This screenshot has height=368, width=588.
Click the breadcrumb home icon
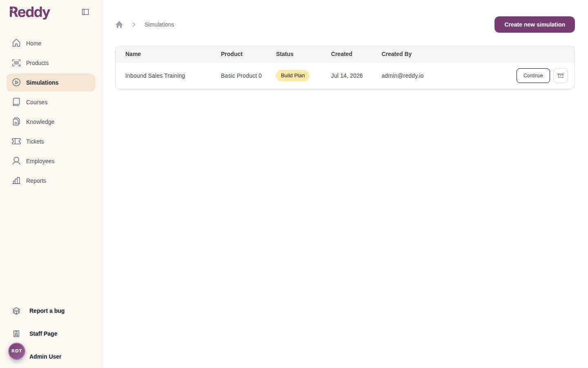point(119,25)
